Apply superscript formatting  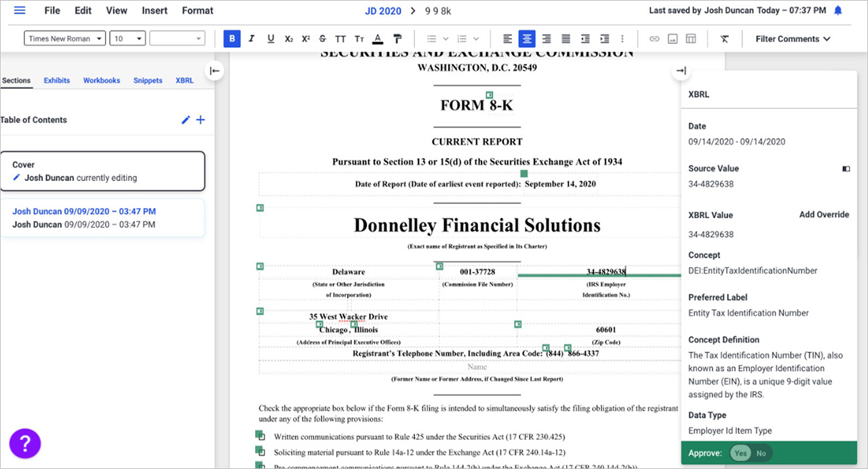(306, 39)
